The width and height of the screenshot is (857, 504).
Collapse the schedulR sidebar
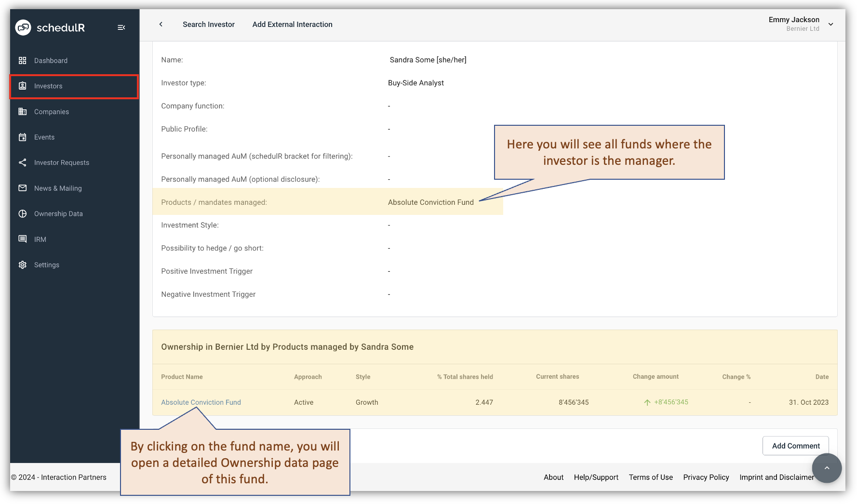click(x=121, y=27)
